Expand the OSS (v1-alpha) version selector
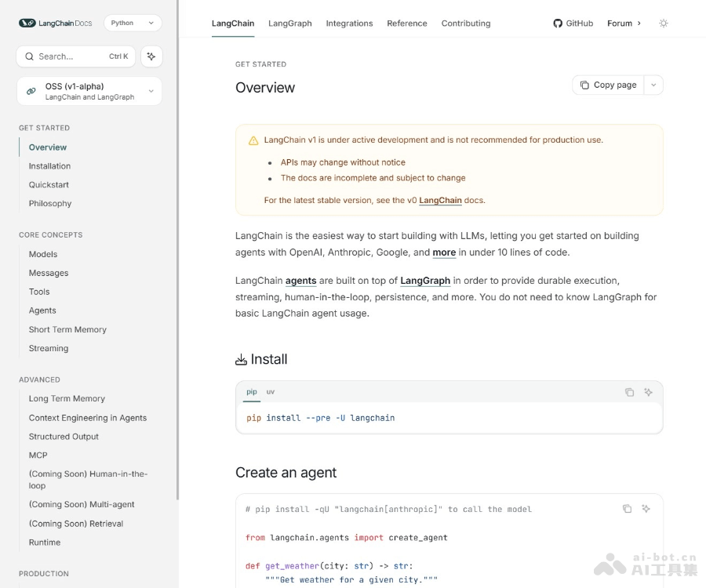Screen dimensions: 706x588 click(89, 91)
